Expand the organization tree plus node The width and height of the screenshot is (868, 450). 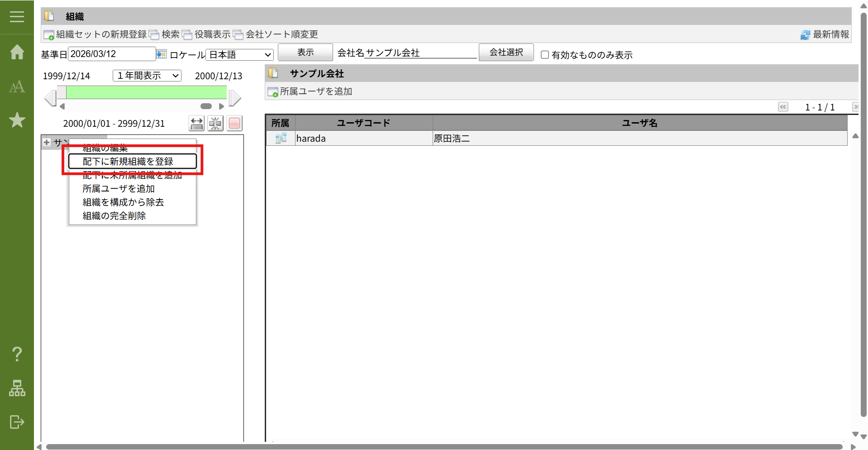pyautogui.click(x=47, y=142)
